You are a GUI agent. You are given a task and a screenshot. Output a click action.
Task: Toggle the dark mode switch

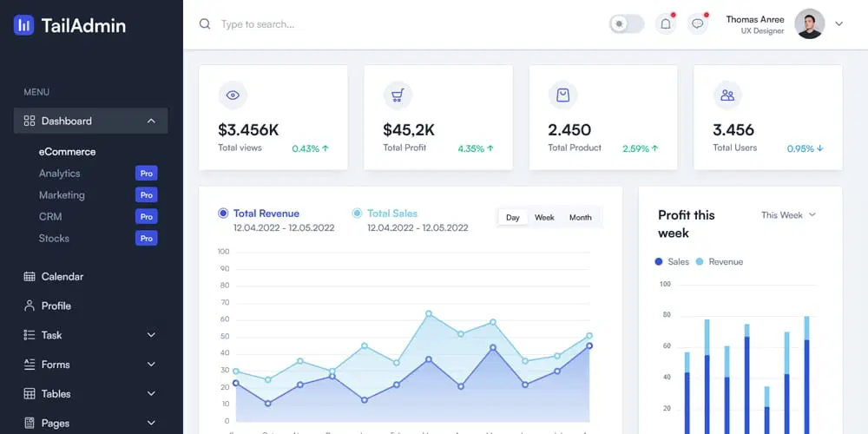click(x=627, y=23)
